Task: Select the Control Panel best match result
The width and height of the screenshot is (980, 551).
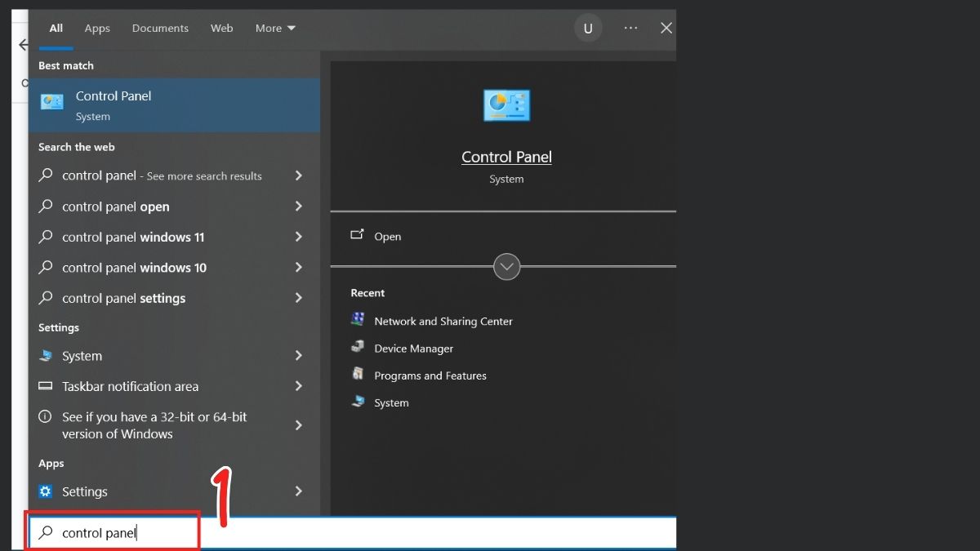Action: pos(174,104)
